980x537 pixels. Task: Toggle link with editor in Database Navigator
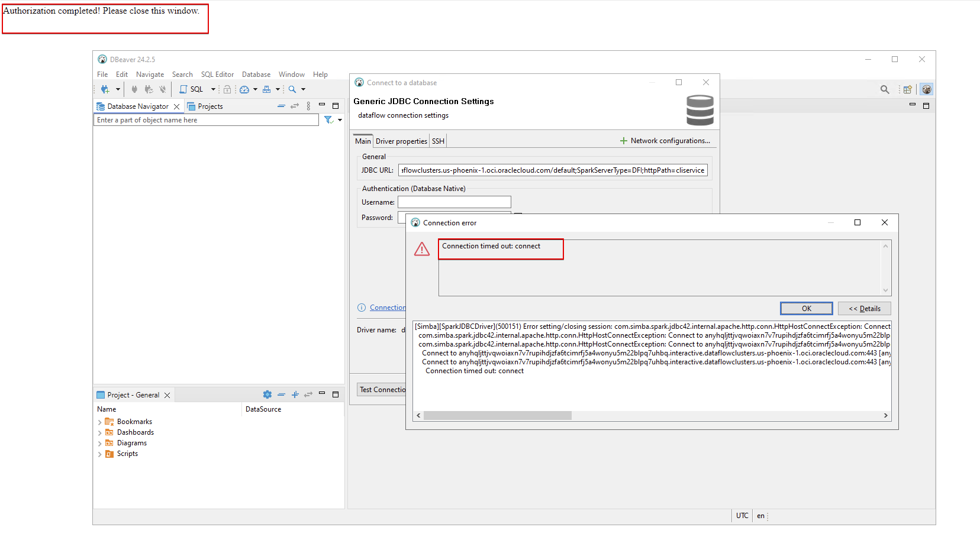(295, 106)
